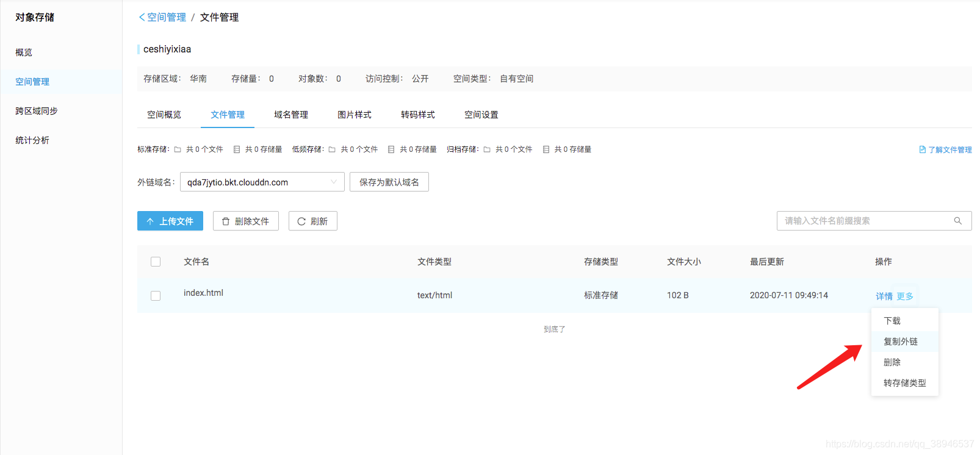Viewport: 980px width, 455px height.
Task: Open the 更多 actions dropdown for index.html
Action: coord(905,296)
